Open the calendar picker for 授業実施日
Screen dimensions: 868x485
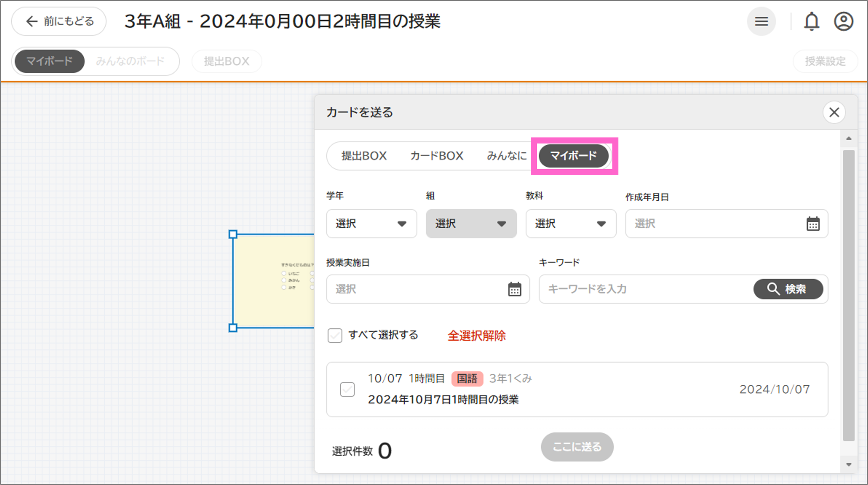(514, 289)
